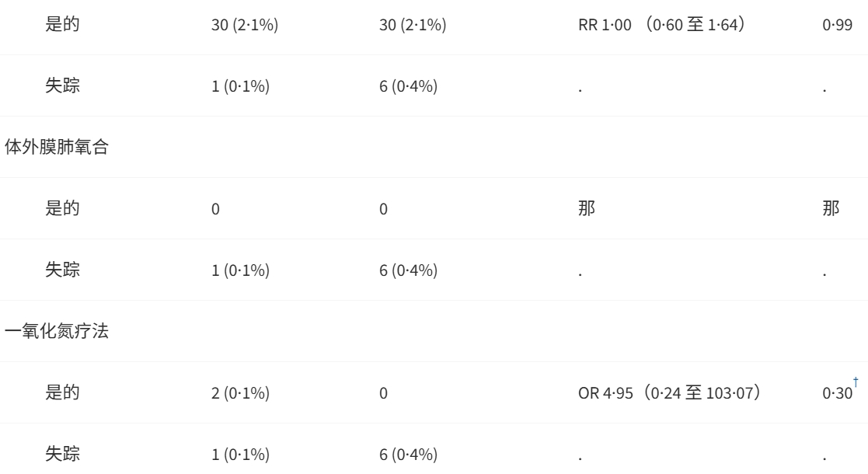This screenshot has height=474, width=868.
Task: Click the 失踪 label under 一氧化氮疗法
Action: pyautogui.click(x=62, y=454)
